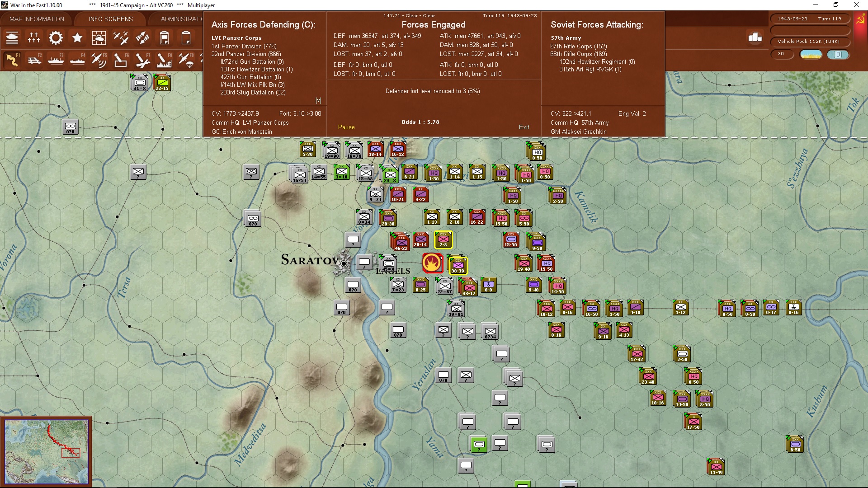Viewport: 868px width, 488px height.
Task: Open the settings gear icon
Action: [x=56, y=38]
